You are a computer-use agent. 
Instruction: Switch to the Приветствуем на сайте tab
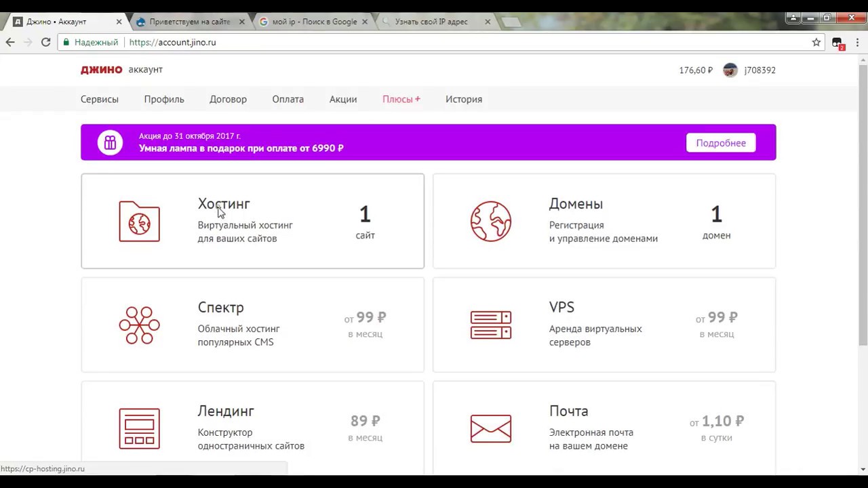[190, 22]
